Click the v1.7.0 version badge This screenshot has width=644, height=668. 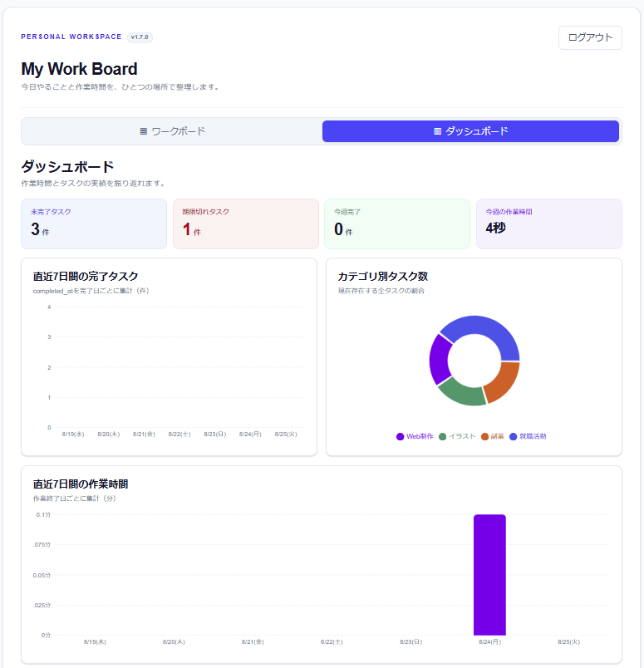140,37
